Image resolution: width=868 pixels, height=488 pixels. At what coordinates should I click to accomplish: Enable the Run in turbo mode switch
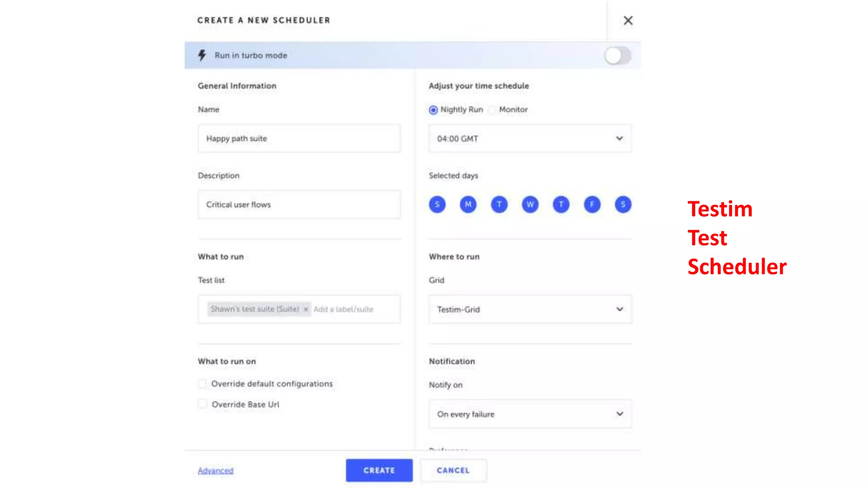click(x=618, y=55)
